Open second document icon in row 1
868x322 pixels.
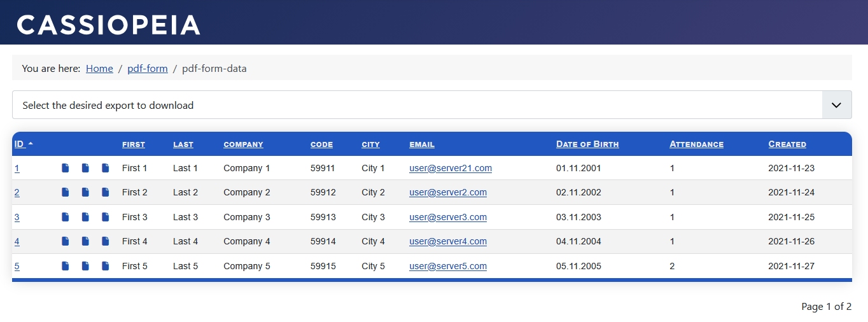coord(85,168)
